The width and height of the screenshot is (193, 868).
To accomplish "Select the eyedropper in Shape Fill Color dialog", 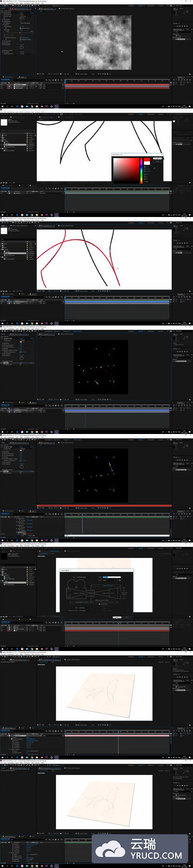I will coord(154,168).
